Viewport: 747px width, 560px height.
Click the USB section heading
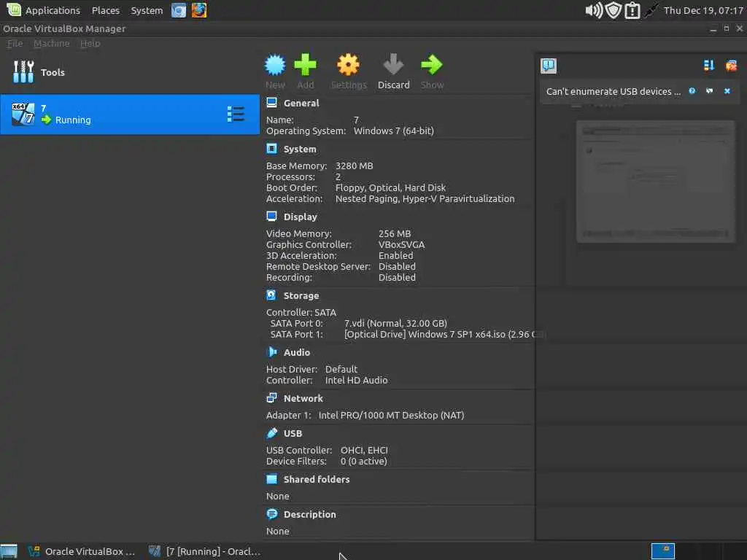(x=293, y=433)
